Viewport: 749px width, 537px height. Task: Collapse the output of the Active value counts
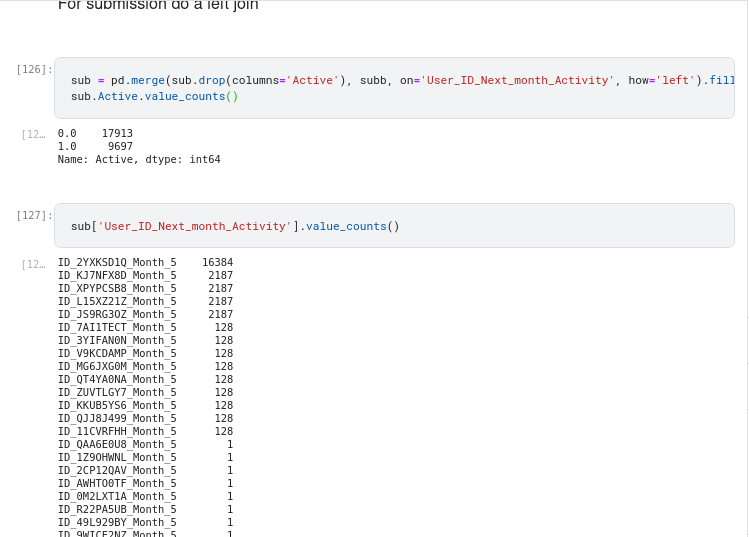[33, 134]
